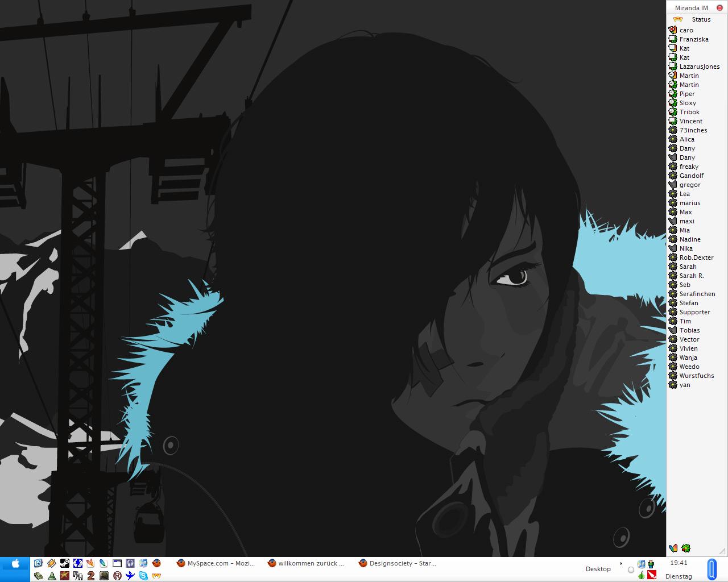Viewport: 728px width, 582px height.
Task: Click the status icon beside contact Mia
Action: (673, 230)
